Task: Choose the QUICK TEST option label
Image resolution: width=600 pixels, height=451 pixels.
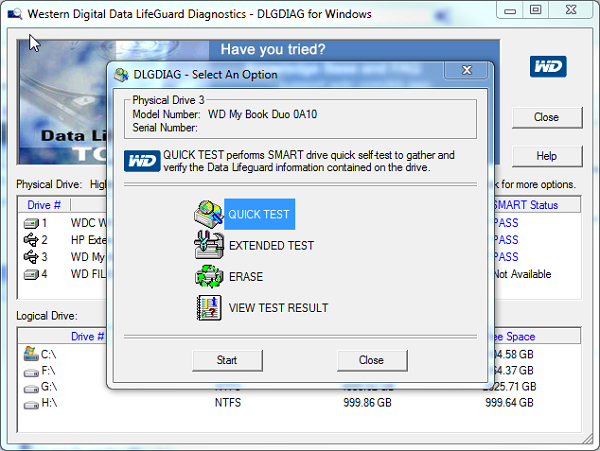Action: [259, 214]
